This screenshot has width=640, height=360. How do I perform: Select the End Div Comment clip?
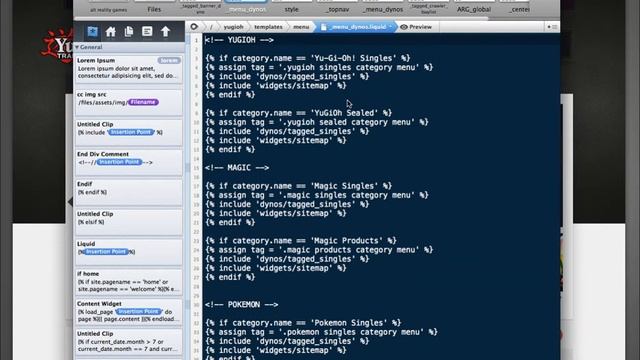point(129,162)
